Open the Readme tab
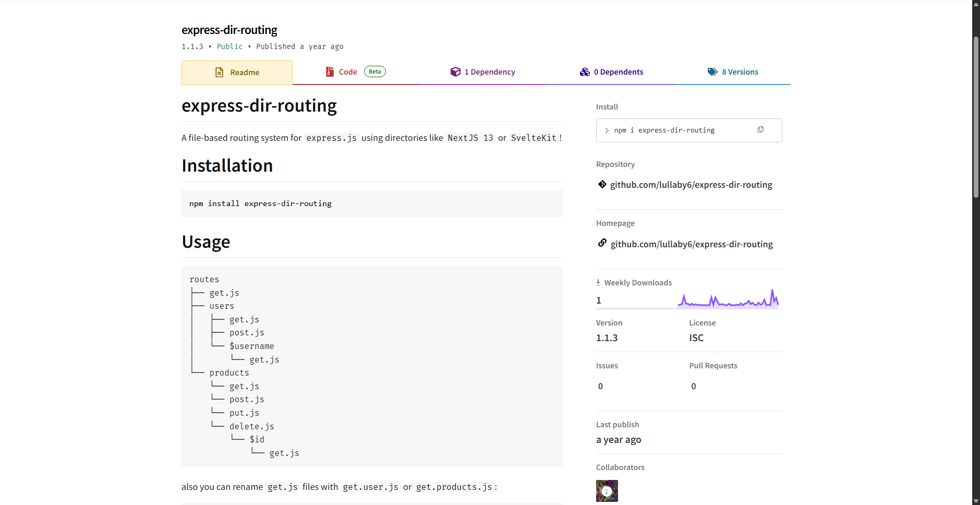Viewport: 980px width, 505px height. click(x=237, y=73)
